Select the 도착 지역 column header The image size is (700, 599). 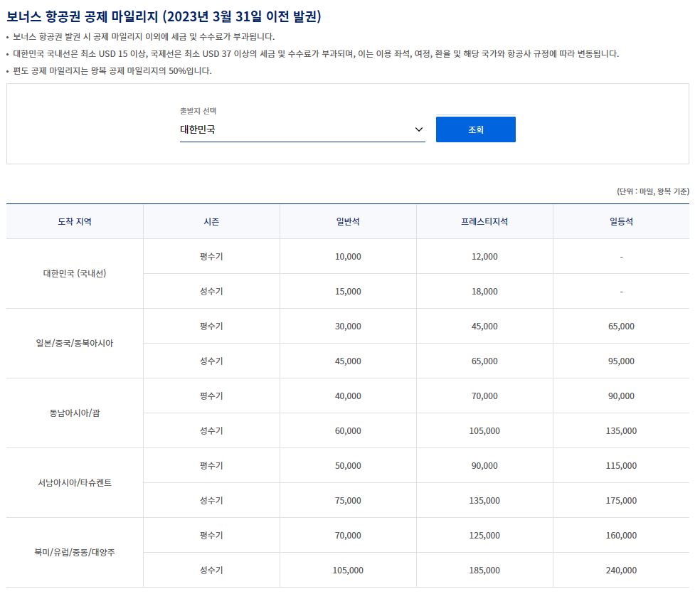pos(74,222)
